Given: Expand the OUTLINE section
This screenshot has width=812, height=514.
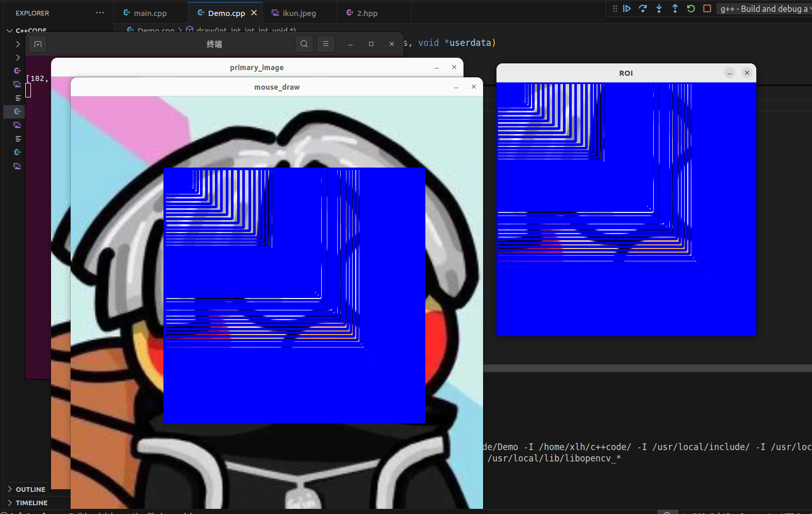Looking at the screenshot, I should pyautogui.click(x=31, y=489).
